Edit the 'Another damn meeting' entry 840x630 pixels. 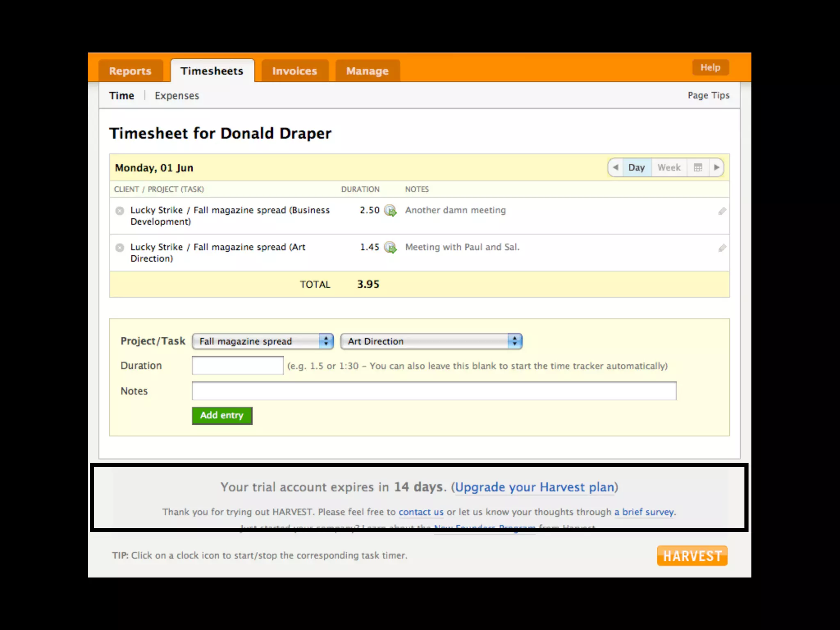click(722, 211)
